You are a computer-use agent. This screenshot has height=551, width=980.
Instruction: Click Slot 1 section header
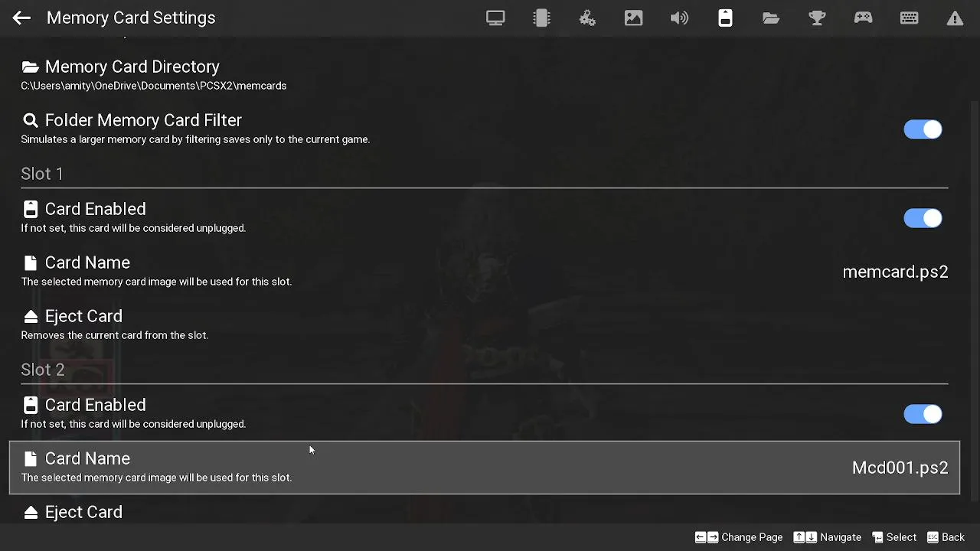[42, 174]
